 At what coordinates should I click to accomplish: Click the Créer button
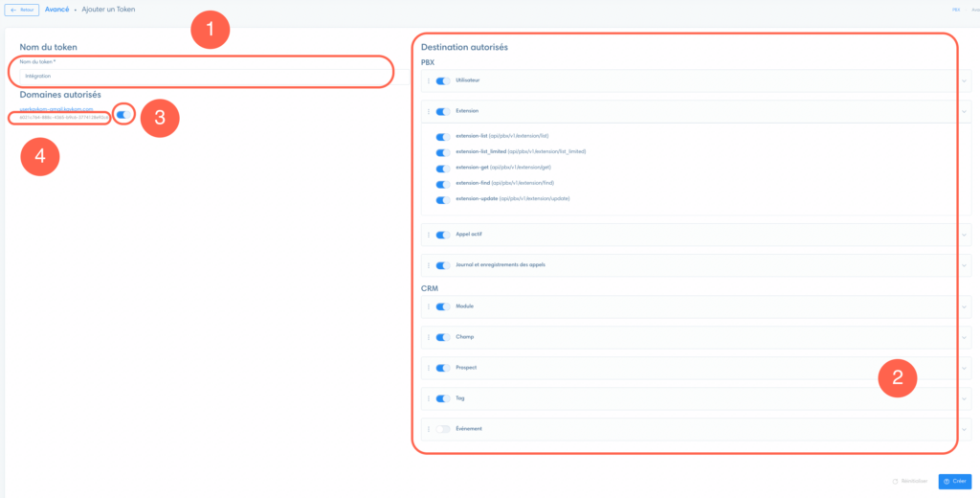point(953,482)
